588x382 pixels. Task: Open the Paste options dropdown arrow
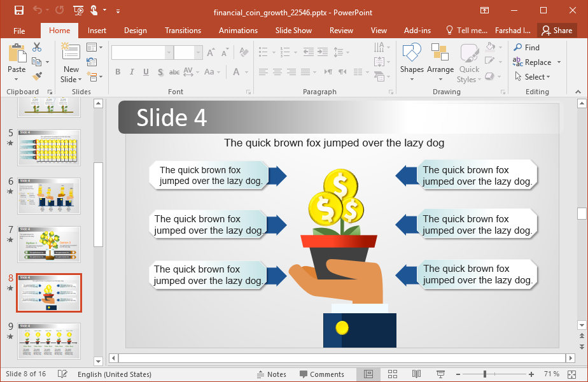coord(17,80)
